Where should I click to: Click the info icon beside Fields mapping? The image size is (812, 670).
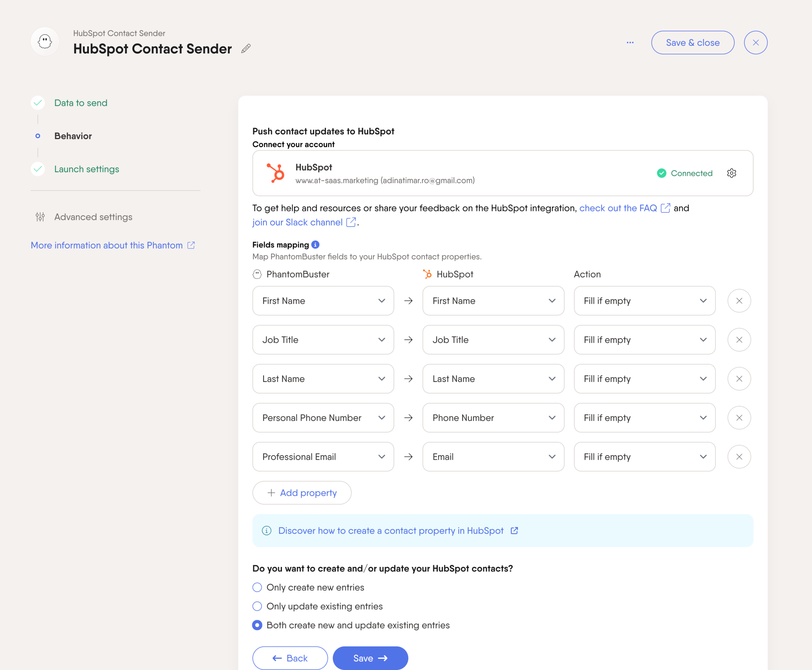coord(315,244)
